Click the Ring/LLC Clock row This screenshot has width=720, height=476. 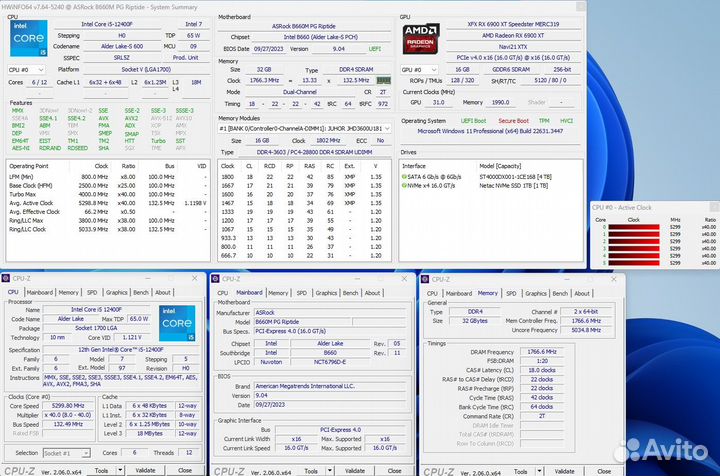click(108, 229)
